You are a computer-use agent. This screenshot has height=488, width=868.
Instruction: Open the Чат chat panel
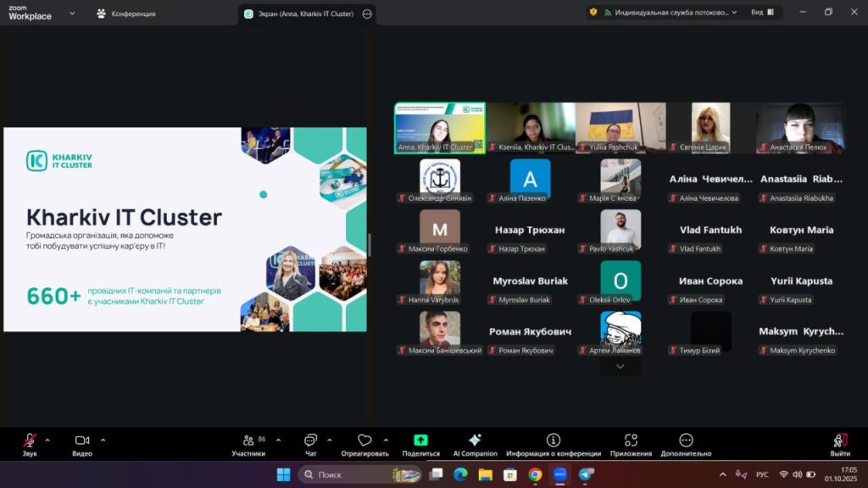point(310,444)
